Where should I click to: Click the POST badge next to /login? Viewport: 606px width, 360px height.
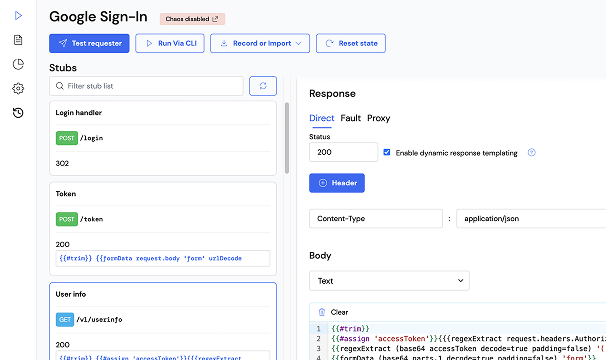(66, 138)
